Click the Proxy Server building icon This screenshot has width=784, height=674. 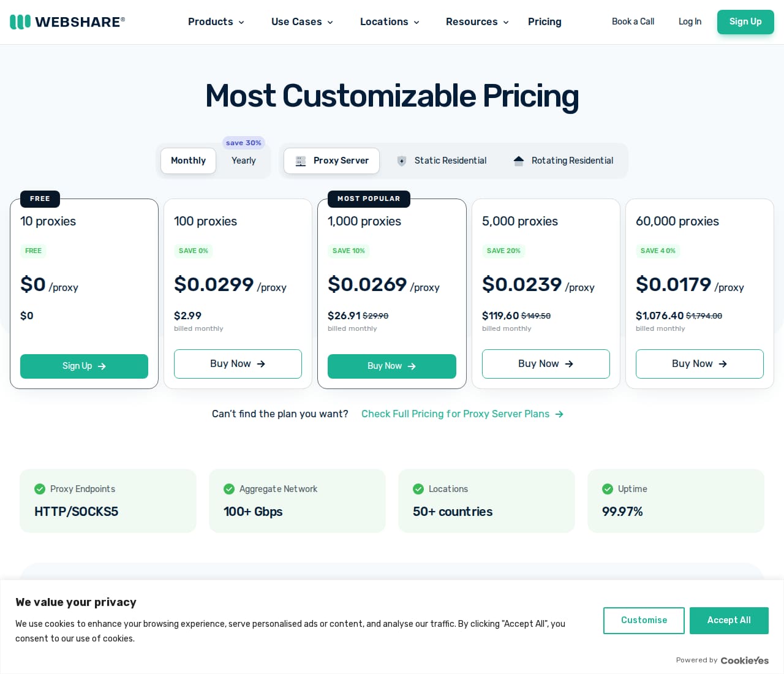click(x=301, y=161)
